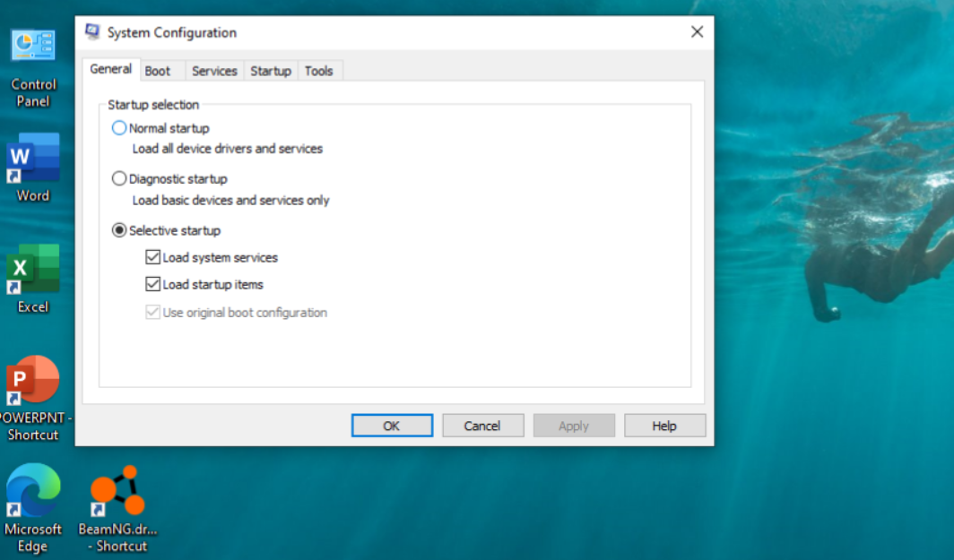Image resolution: width=954 pixels, height=560 pixels.
Task: Launch Word from the desktop
Action: [33, 159]
